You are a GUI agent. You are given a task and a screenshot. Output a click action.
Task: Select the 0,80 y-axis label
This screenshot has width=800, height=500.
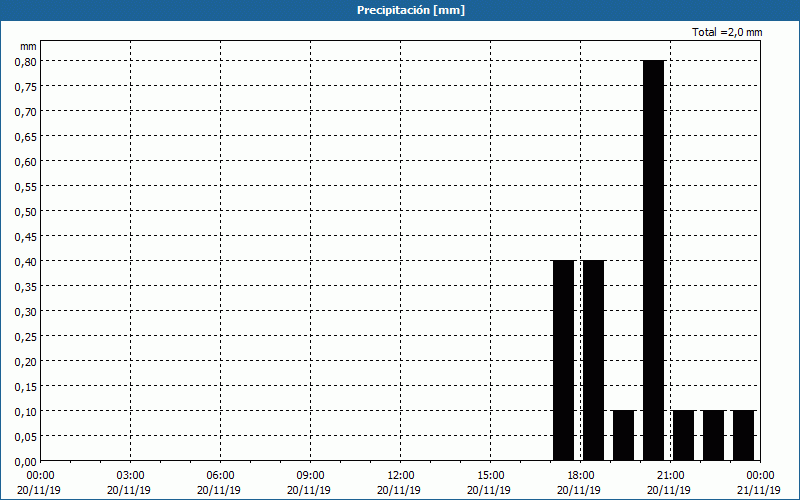[26, 62]
